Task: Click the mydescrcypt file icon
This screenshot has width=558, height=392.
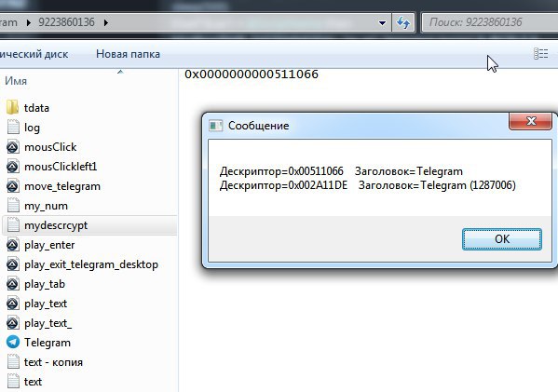Action: (x=13, y=224)
